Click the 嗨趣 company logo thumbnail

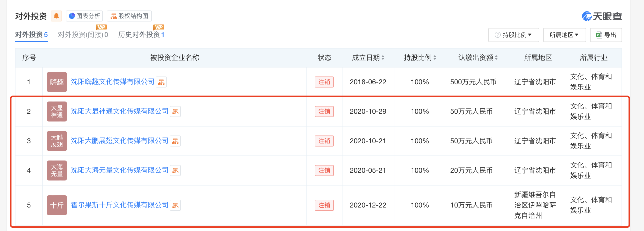[57, 82]
